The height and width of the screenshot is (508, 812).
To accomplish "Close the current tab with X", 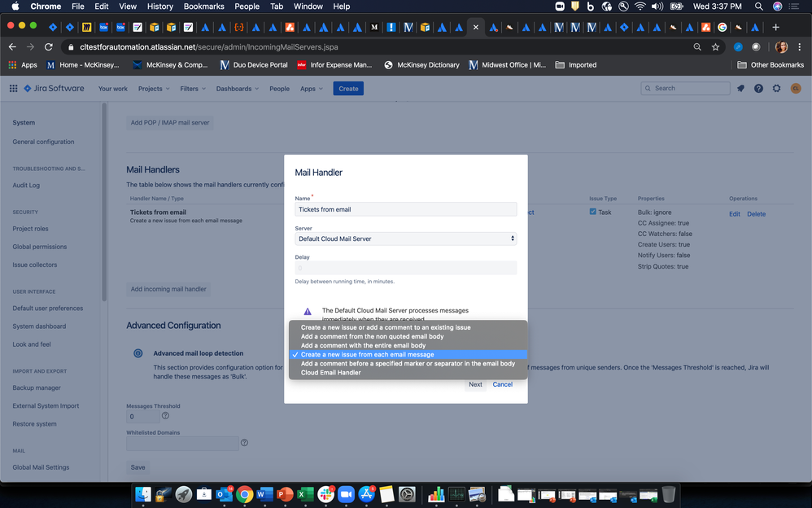I will (x=475, y=27).
